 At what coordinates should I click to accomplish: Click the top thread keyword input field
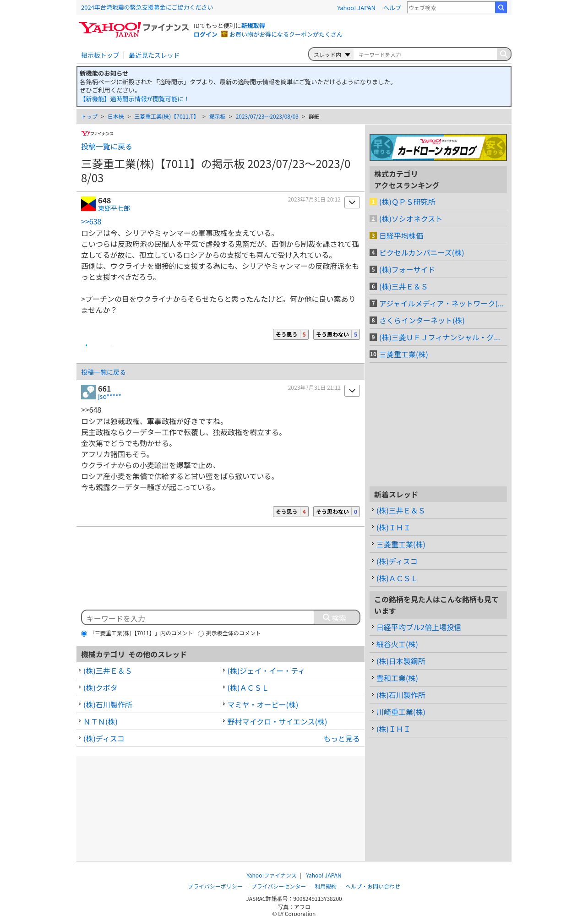tap(425, 55)
